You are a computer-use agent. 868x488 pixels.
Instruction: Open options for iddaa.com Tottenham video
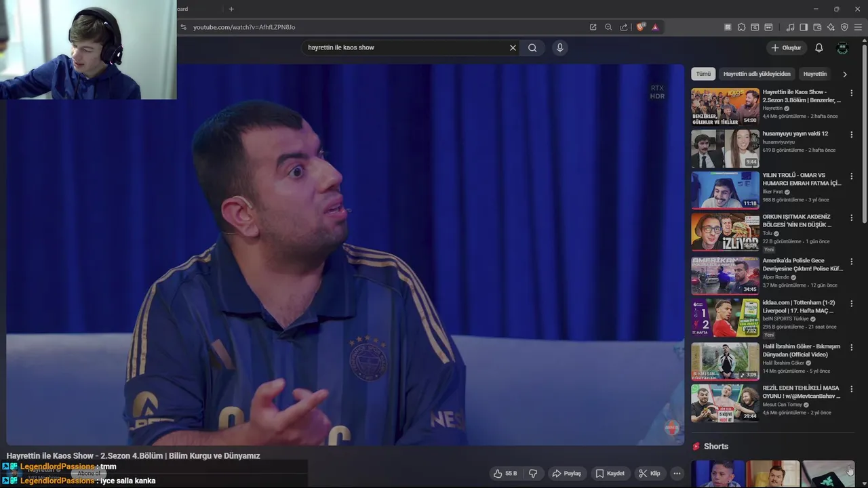tap(852, 304)
